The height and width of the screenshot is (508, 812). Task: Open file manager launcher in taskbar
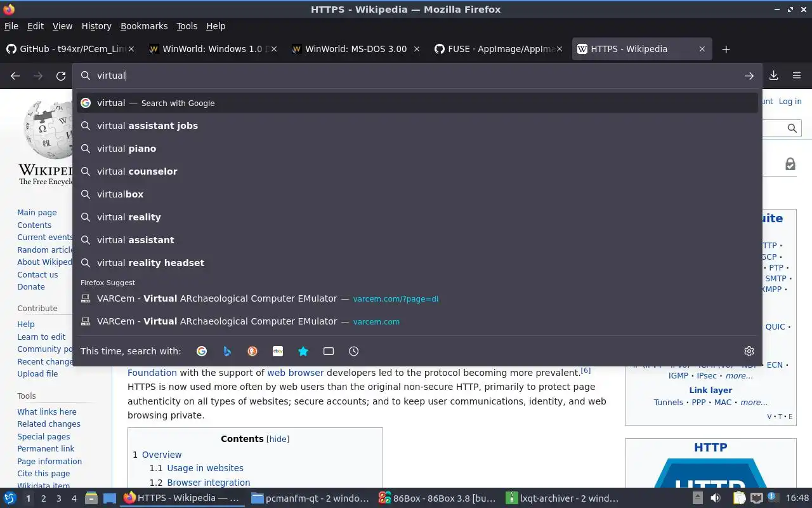[91, 498]
